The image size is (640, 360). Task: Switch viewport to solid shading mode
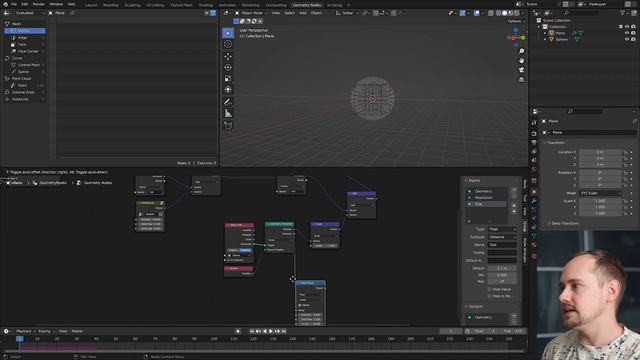[504, 13]
